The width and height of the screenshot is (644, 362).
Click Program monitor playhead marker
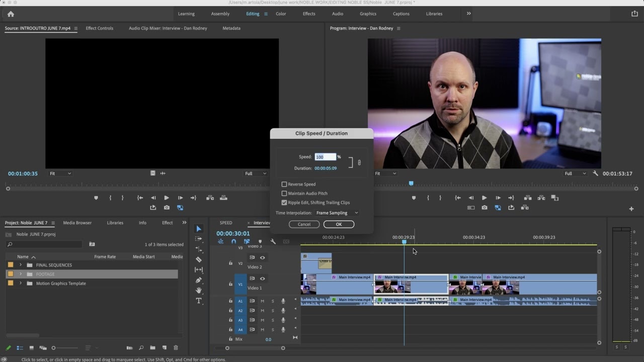point(411,184)
